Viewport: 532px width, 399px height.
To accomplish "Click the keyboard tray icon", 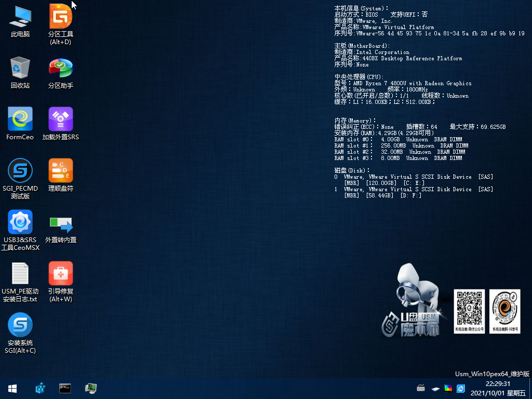I will pyautogui.click(x=421, y=388).
